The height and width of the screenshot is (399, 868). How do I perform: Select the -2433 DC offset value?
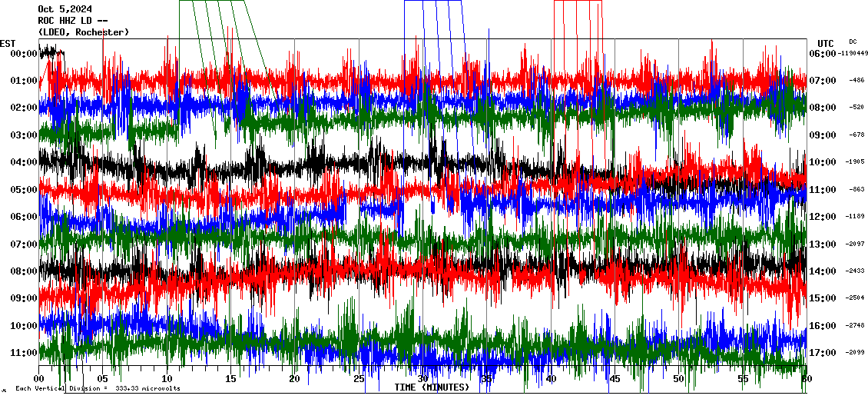click(856, 271)
